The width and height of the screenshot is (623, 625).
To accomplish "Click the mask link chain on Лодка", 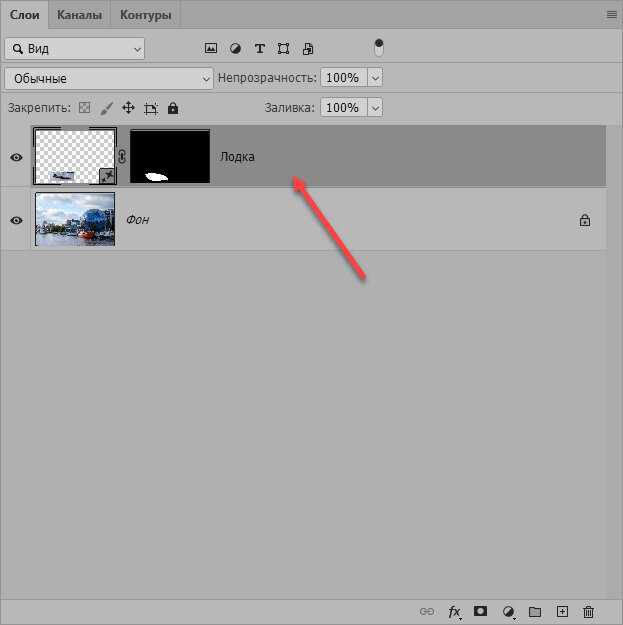I will point(122,157).
